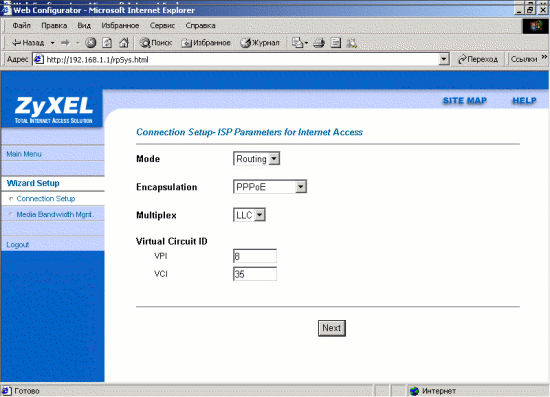550x397 pixels.
Task: Click the Назад back button
Action: click(28, 43)
